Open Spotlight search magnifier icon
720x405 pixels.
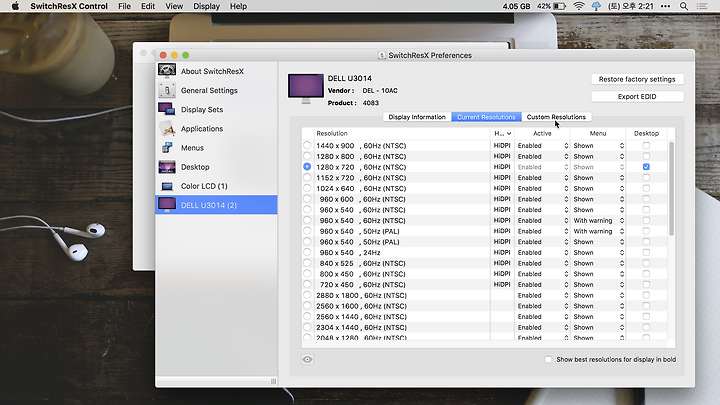684,6
